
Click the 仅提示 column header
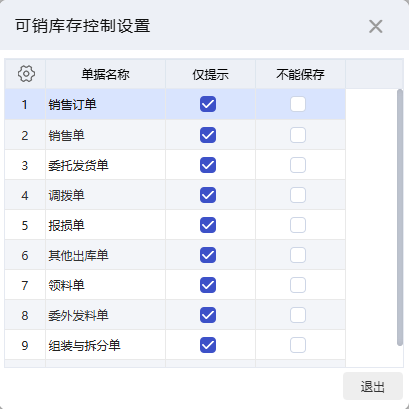(210, 74)
